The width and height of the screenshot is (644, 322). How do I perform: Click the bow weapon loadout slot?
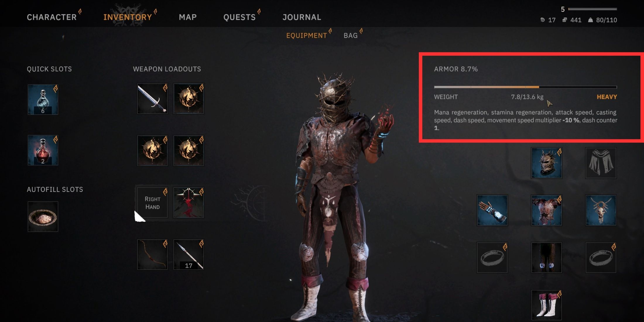coord(152,254)
